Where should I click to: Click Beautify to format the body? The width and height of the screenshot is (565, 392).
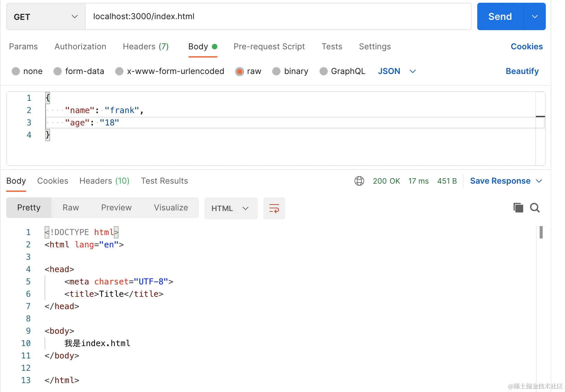click(x=522, y=71)
